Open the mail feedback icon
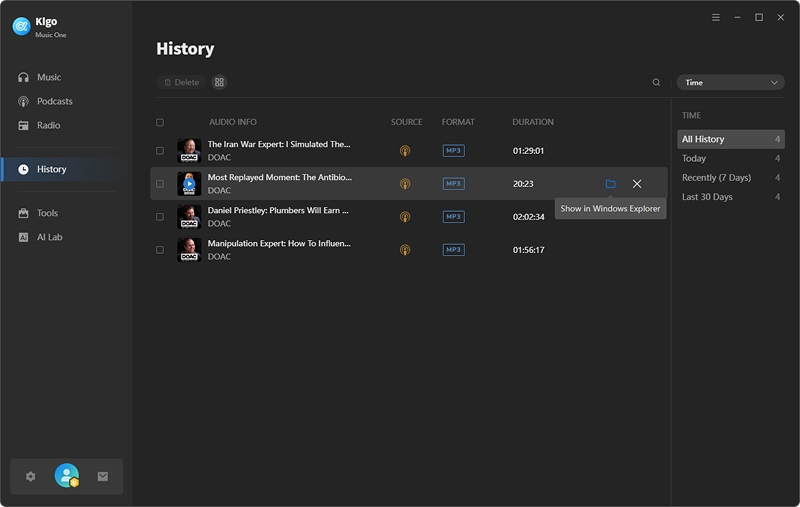 click(x=103, y=476)
